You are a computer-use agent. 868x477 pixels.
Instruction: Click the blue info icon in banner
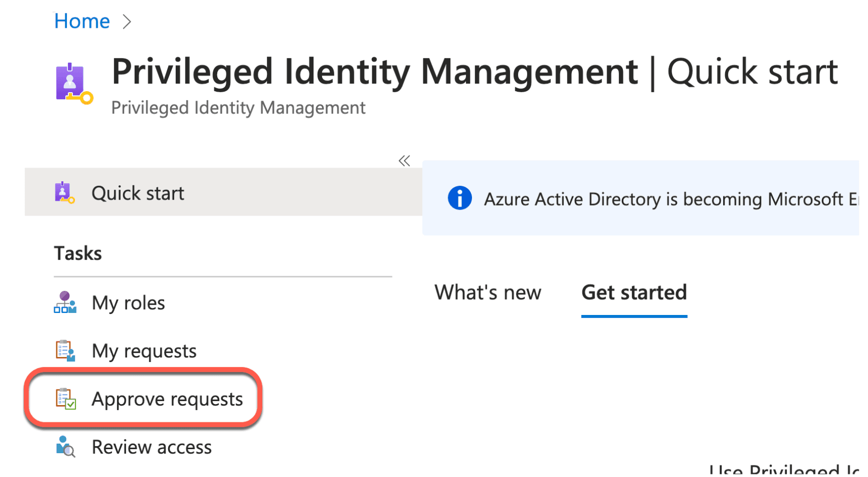coord(460,198)
